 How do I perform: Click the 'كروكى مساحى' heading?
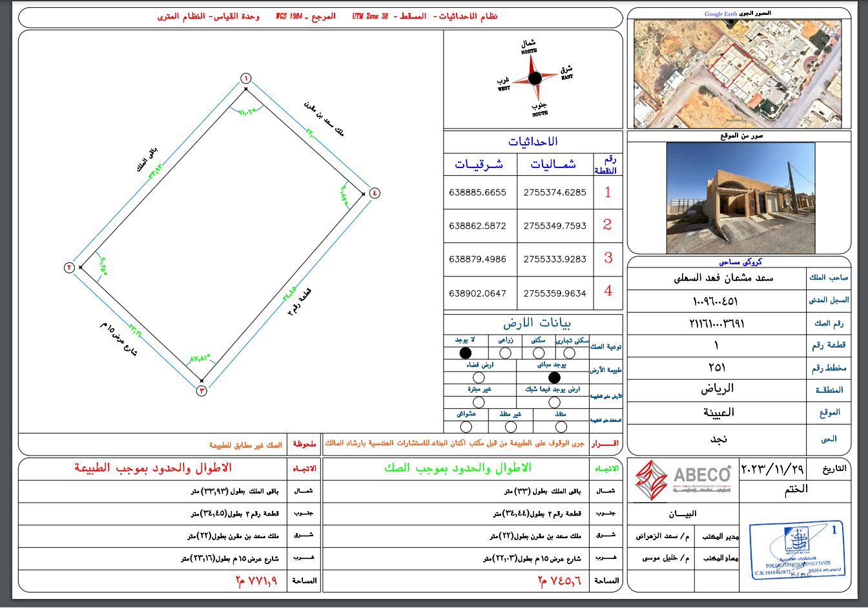tap(741, 262)
